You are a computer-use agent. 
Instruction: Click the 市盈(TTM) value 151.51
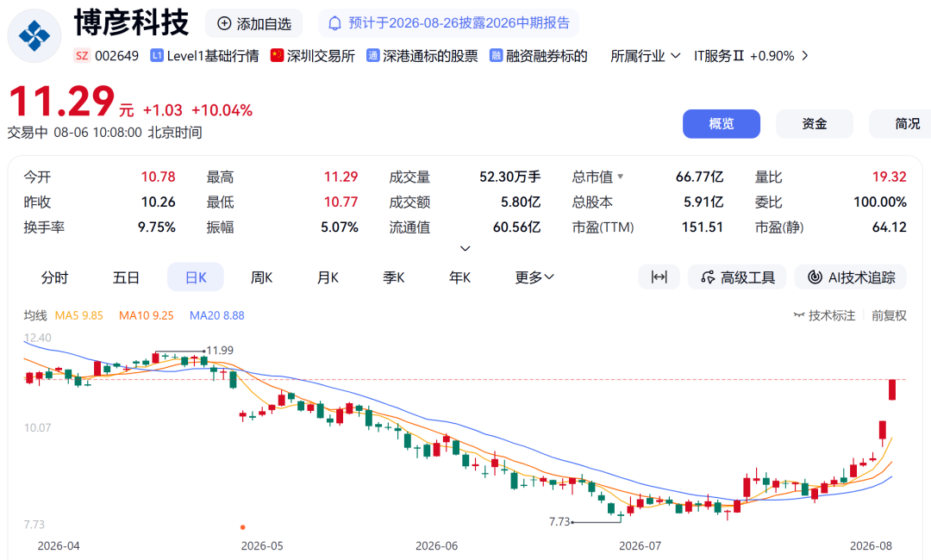click(703, 227)
